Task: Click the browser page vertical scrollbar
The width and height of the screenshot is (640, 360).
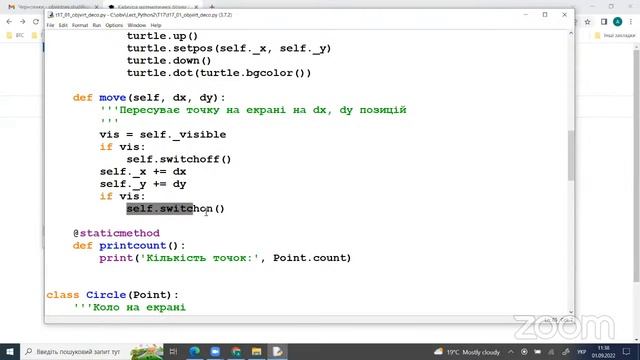Action: [636, 165]
